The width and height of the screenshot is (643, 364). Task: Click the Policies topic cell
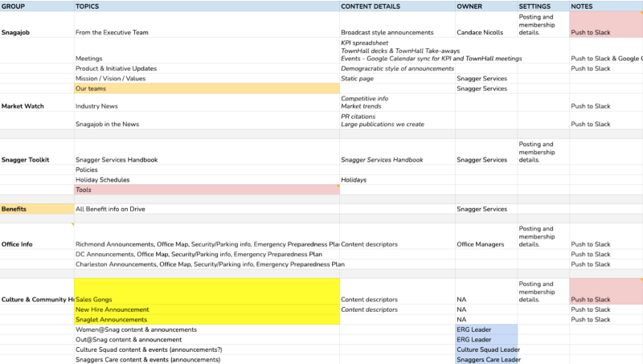[x=207, y=170]
